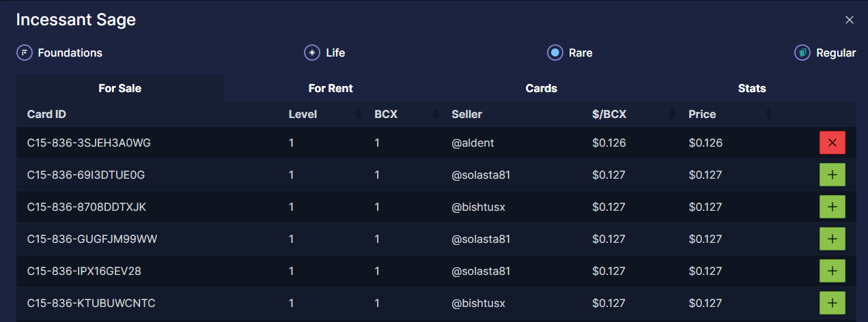
Task: Click the Regular foil icon
Action: tap(802, 53)
